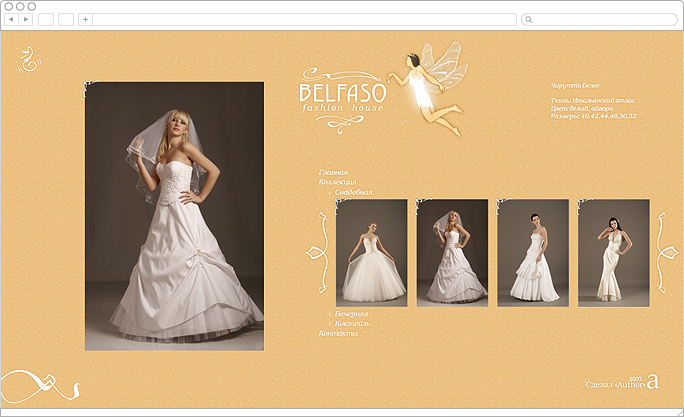Click the magnifier icon in search box
The image size is (684, 417).
[x=529, y=20]
